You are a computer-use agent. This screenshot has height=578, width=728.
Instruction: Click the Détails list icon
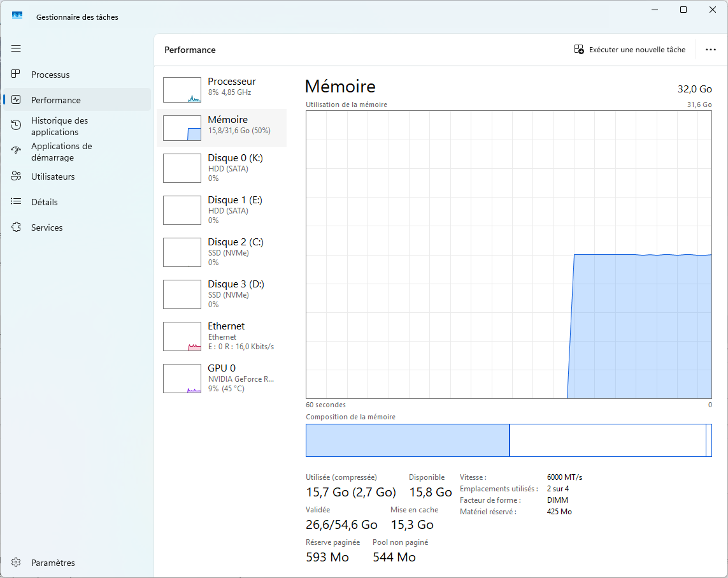(x=17, y=202)
